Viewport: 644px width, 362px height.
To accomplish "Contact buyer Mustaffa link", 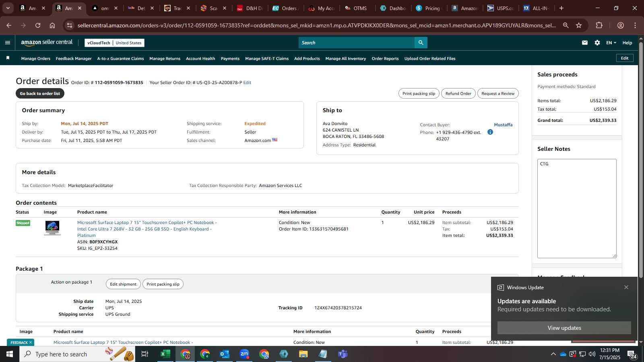I will click(x=503, y=125).
